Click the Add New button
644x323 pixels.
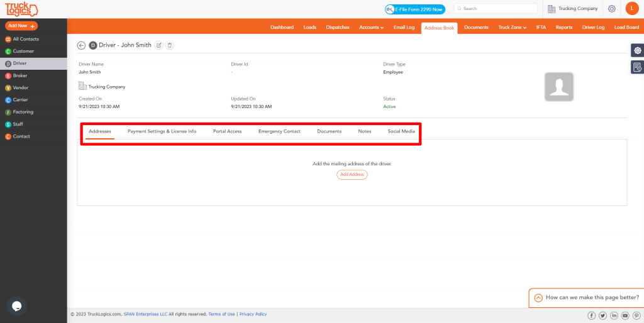click(x=21, y=25)
